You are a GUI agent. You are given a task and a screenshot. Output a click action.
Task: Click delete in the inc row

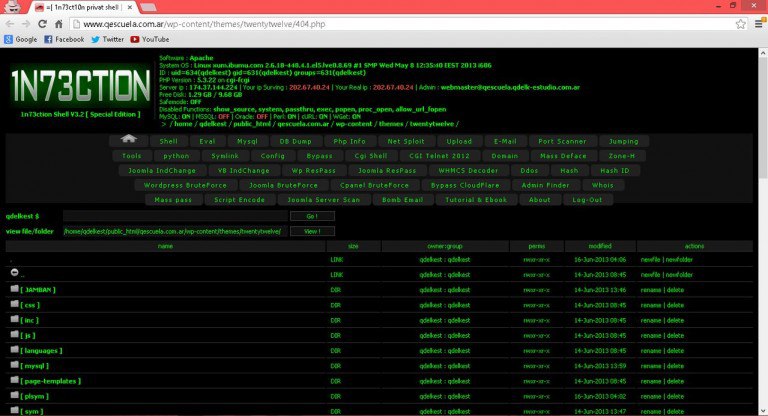(675, 320)
